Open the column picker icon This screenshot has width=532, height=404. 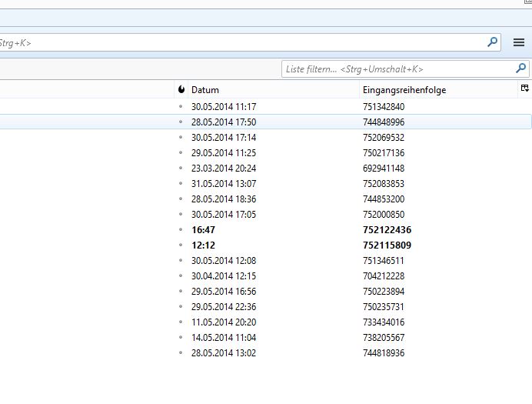click(524, 88)
